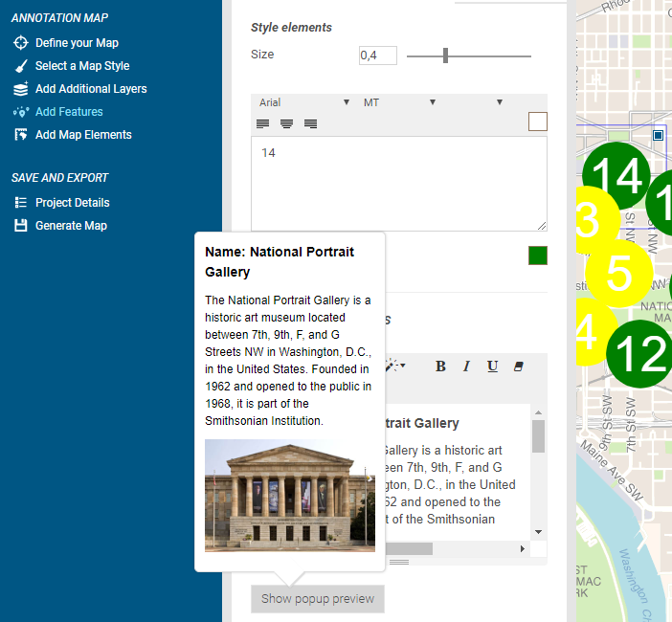This screenshot has width=672, height=622.
Task: Click the marker icon beside Add Features
Action: (x=20, y=112)
